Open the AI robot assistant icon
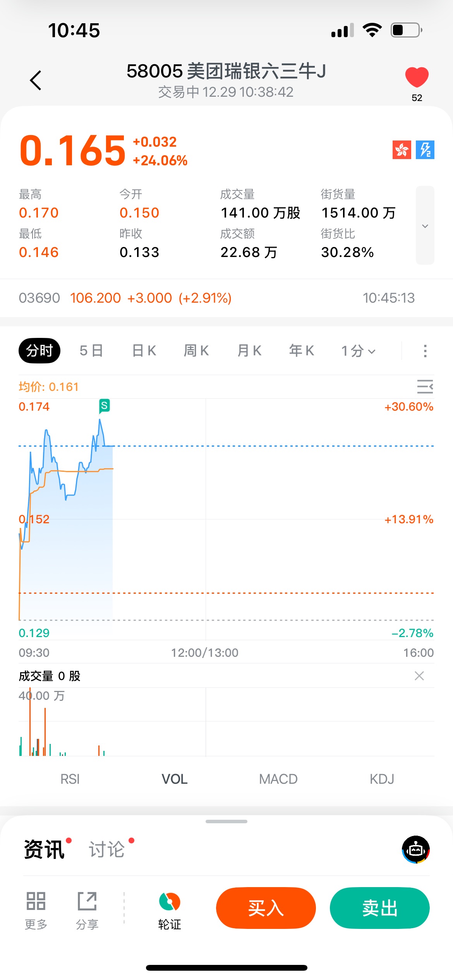 click(x=416, y=850)
